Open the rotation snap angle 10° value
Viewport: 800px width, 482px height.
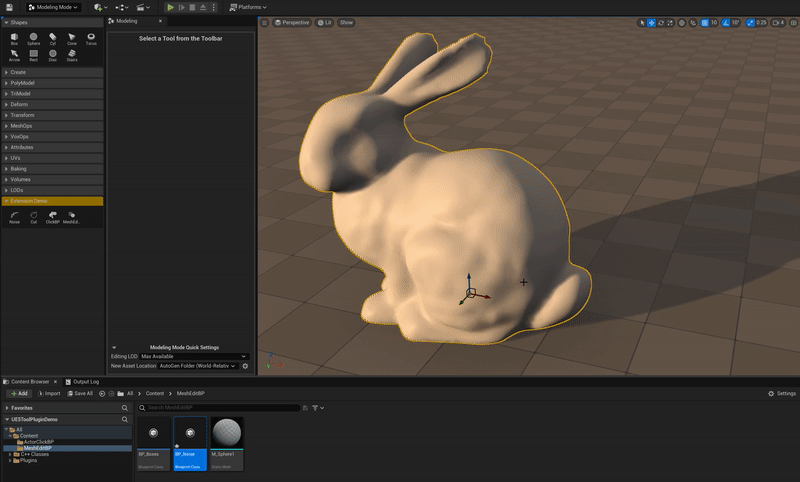click(736, 22)
